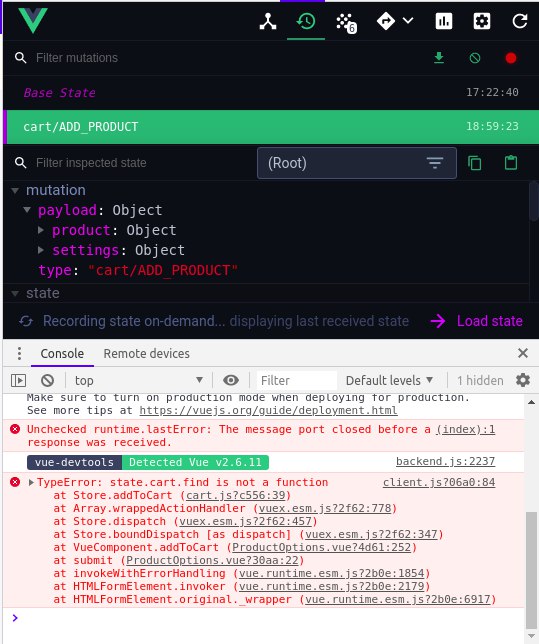Click the inspector panel scrollbar thumb
Viewport: 539px width, 644px height.
pyautogui.click(x=534, y=201)
